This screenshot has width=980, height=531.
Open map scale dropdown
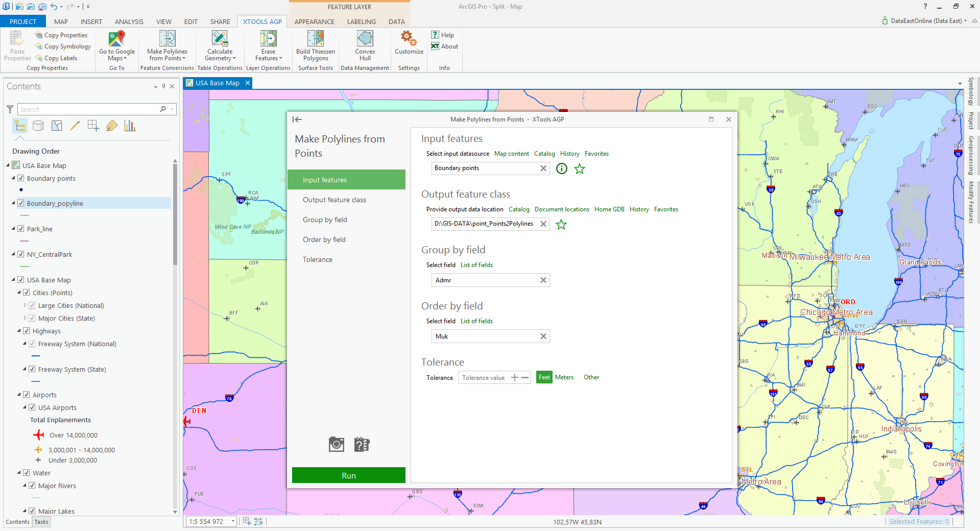tap(233, 521)
